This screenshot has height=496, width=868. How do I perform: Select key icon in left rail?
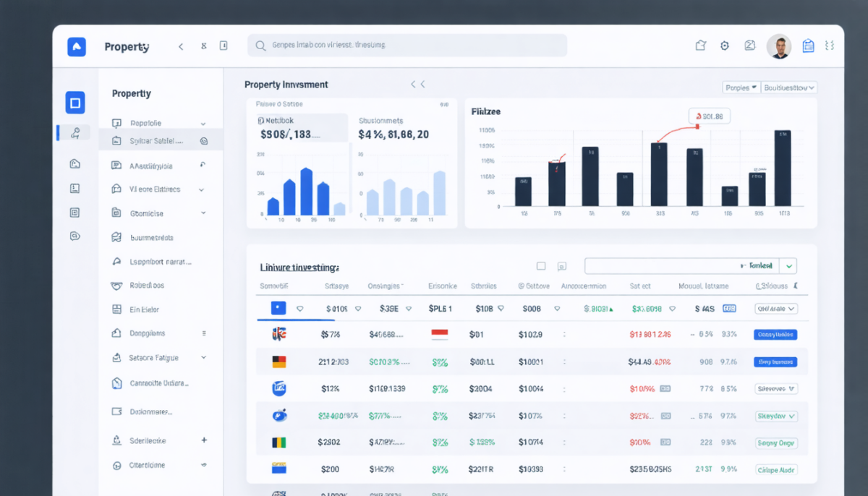point(75,133)
